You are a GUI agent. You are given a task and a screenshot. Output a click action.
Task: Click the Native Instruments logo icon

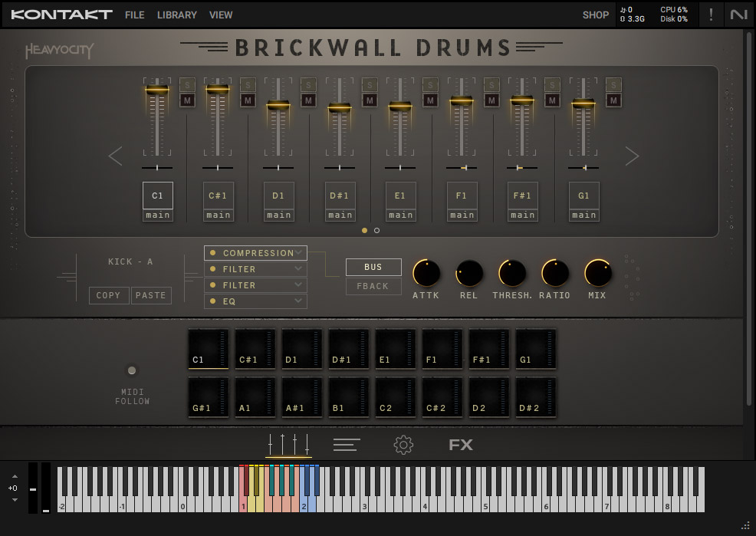coord(738,15)
